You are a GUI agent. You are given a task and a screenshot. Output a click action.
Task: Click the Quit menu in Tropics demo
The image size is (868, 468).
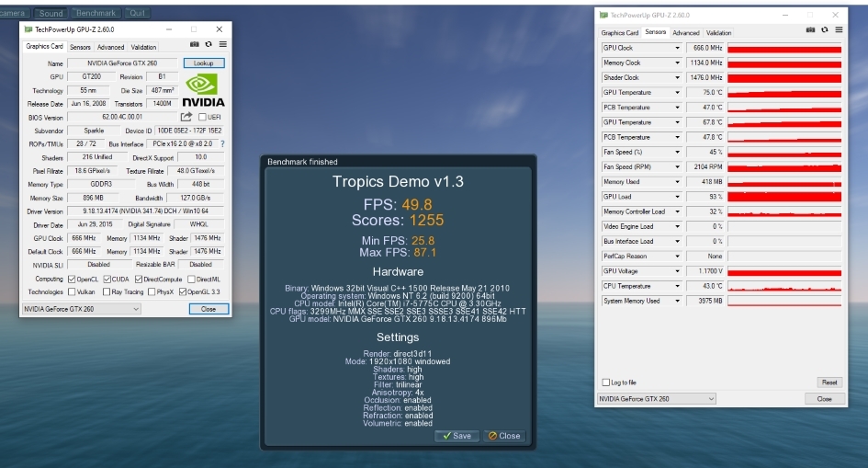137,13
